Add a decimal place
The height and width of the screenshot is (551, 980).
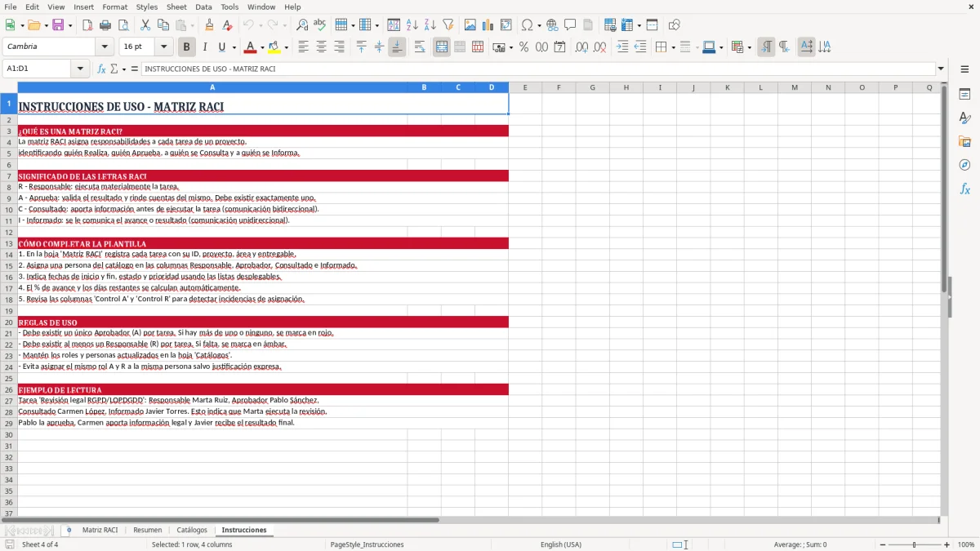(x=582, y=47)
